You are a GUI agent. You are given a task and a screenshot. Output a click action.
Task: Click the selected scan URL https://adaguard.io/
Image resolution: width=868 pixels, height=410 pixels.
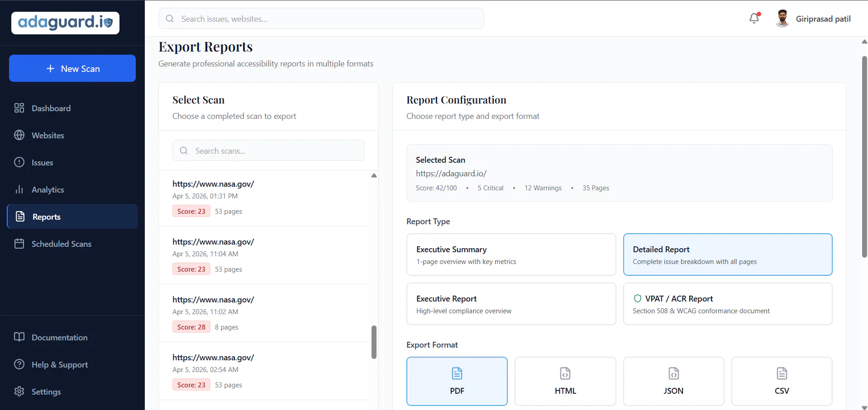[x=451, y=173]
